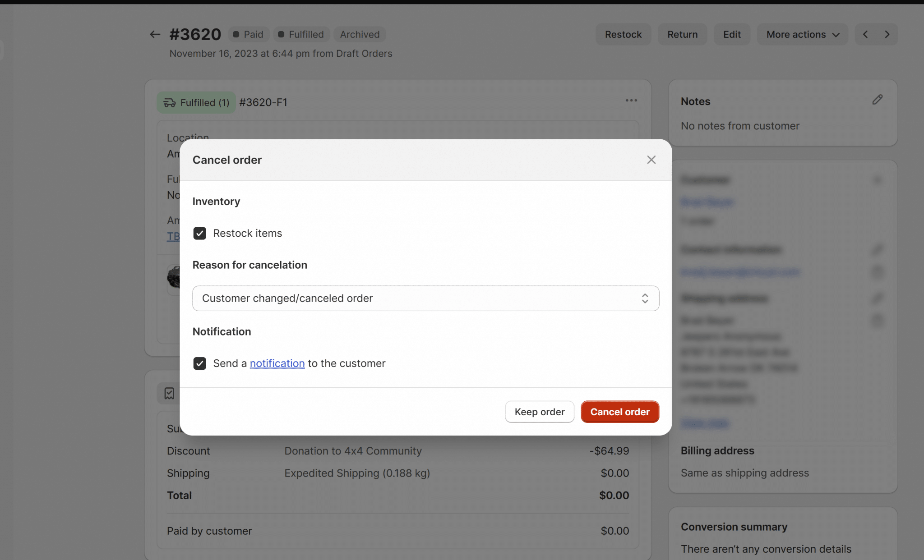Image resolution: width=924 pixels, height=560 pixels.
Task: Go to the next order
Action: click(x=887, y=34)
